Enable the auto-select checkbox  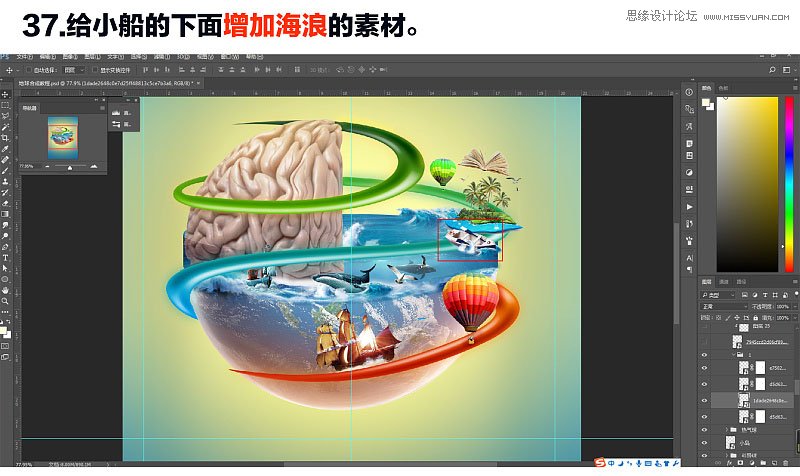tap(29, 70)
